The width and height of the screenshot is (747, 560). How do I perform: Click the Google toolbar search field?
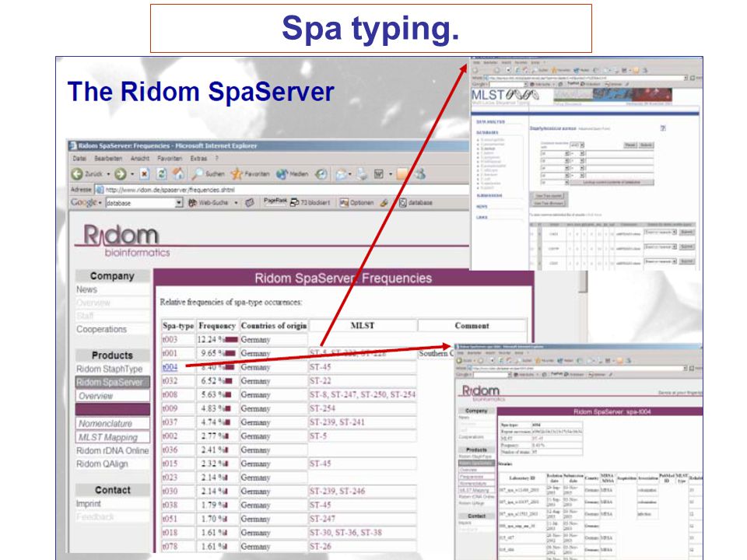pyautogui.click(x=140, y=203)
